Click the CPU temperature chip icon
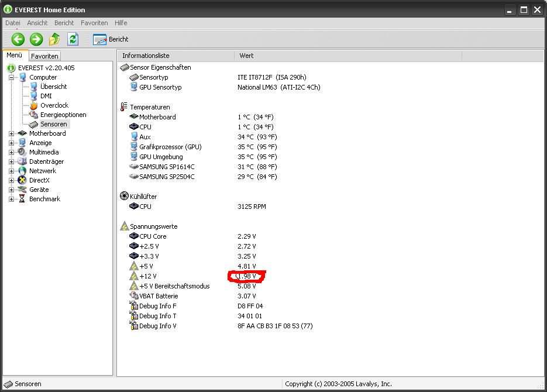The width and height of the screenshot is (547, 392). click(x=134, y=126)
